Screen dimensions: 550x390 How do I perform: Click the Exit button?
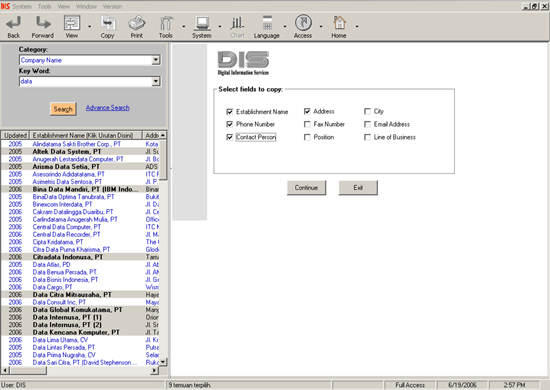point(358,188)
